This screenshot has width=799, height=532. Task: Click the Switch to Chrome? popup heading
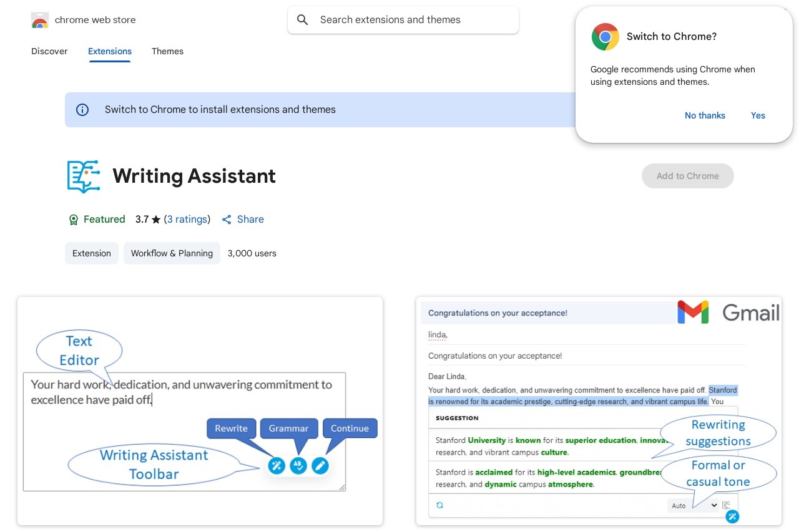672,37
